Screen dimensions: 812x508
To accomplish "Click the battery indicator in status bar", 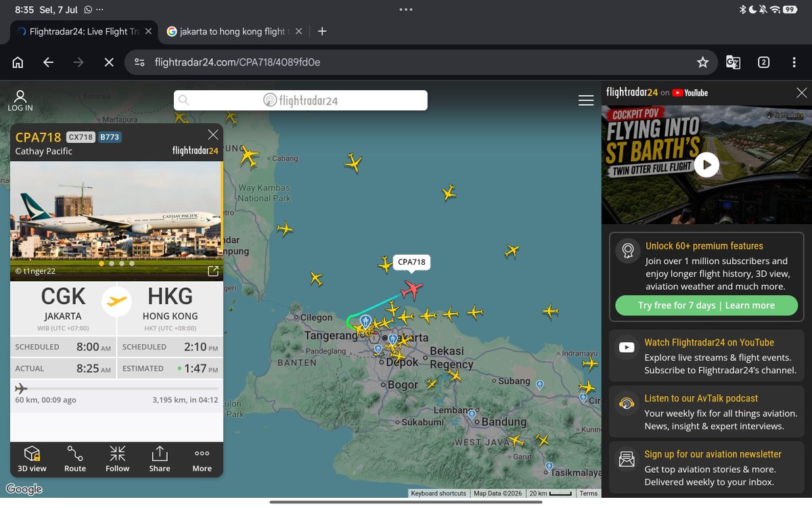I will (790, 9).
